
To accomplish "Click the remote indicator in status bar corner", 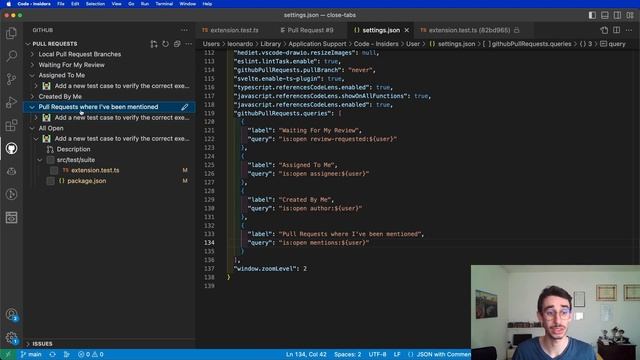I will point(7,354).
